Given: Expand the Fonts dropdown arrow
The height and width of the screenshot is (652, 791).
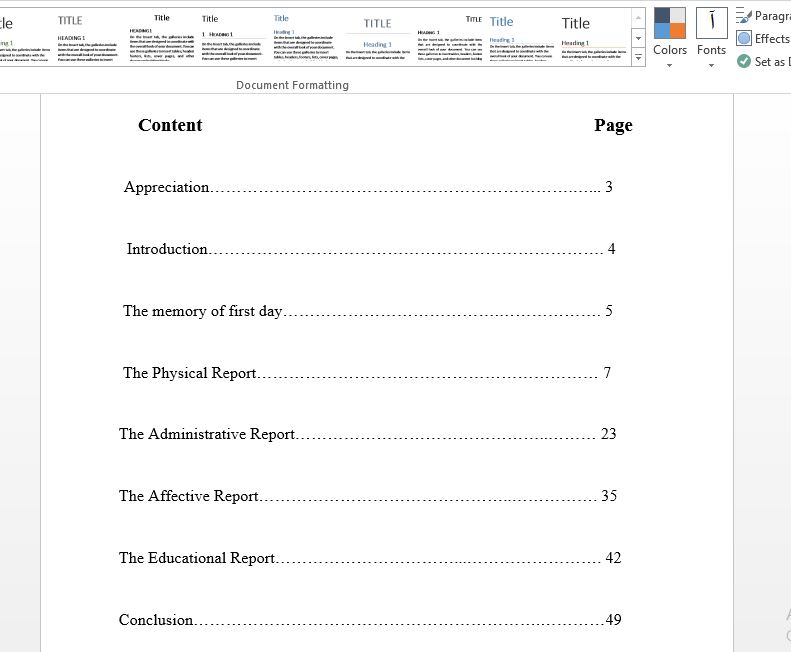Looking at the screenshot, I should 711,66.
